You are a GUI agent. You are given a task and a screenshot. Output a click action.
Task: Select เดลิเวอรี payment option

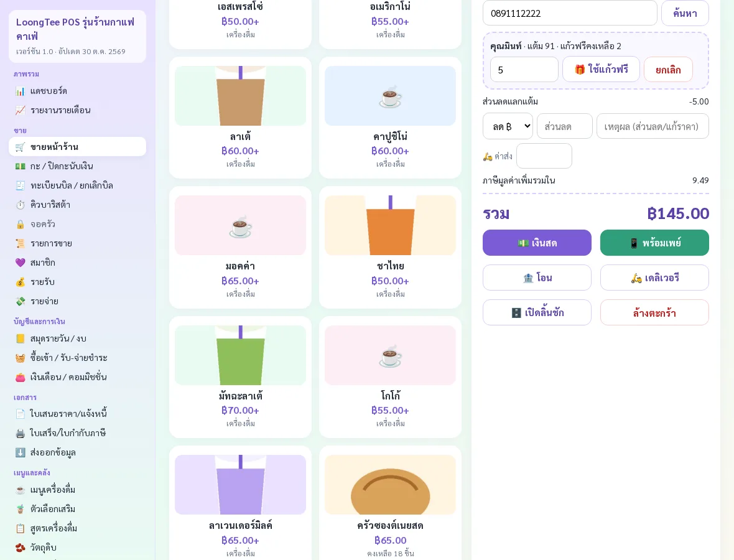coord(654,278)
